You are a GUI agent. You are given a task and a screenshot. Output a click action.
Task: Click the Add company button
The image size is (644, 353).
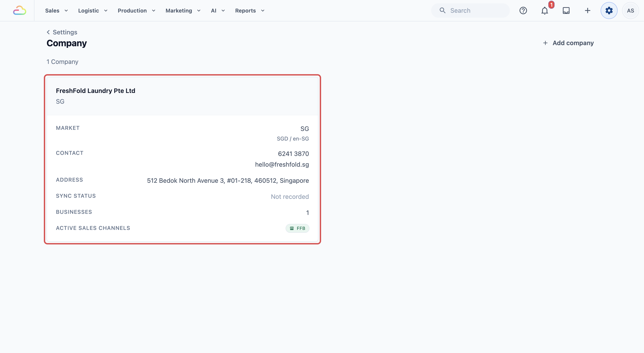[x=568, y=43]
